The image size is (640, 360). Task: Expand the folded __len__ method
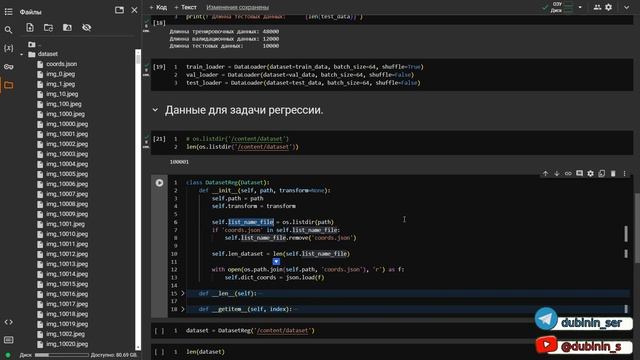182,293
